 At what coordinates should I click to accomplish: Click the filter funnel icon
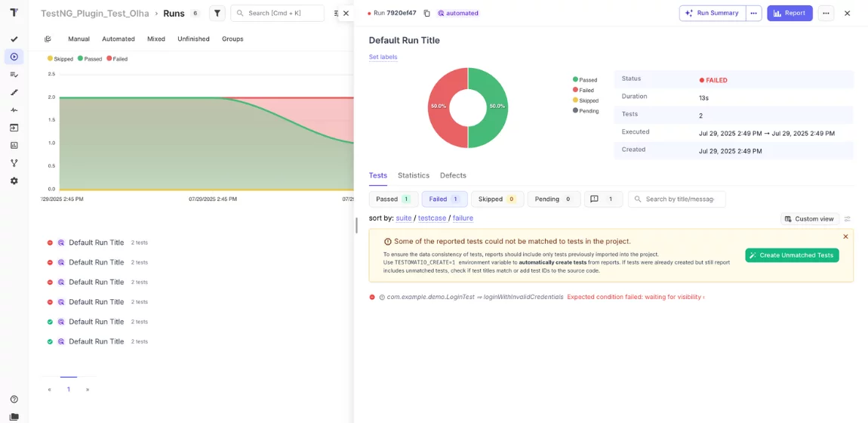pyautogui.click(x=217, y=14)
